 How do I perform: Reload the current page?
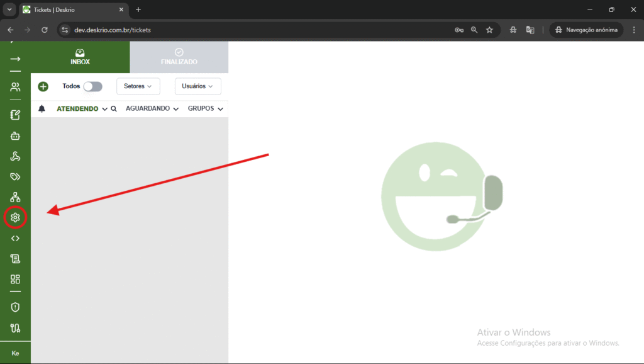pos(45,30)
